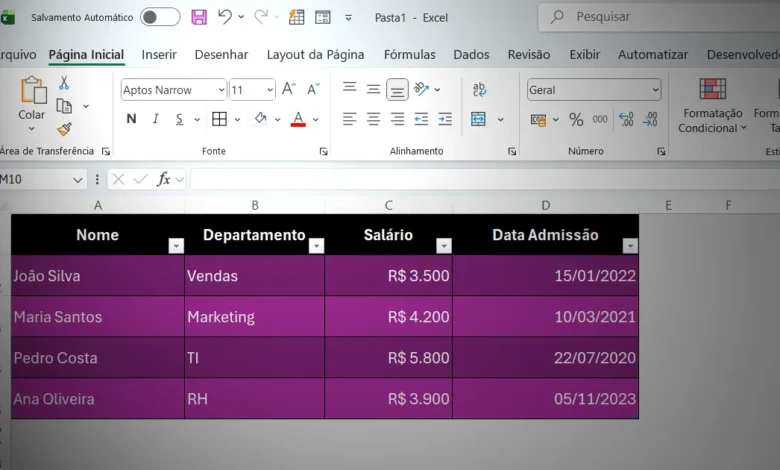Toggle the Salvamento Automático switch

coord(160,17)
